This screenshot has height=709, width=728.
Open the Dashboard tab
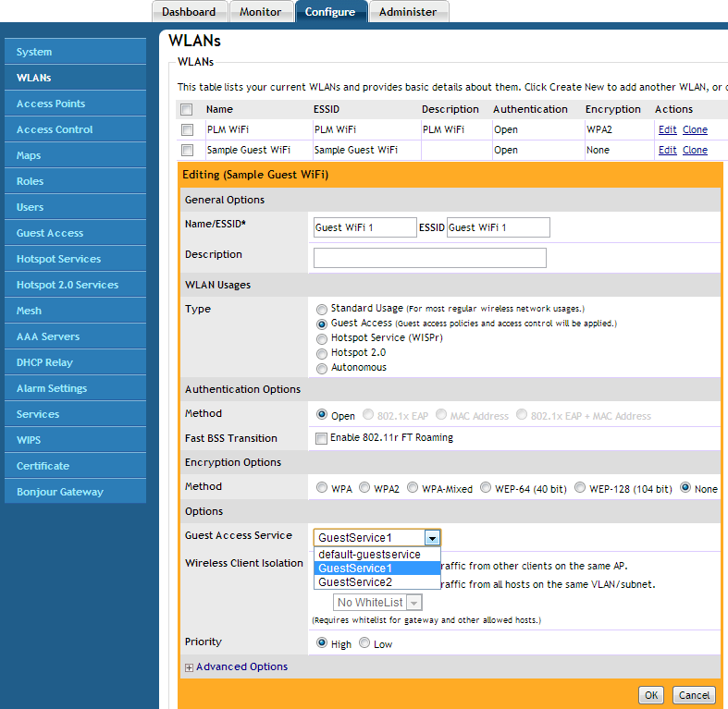click(190, 12)
